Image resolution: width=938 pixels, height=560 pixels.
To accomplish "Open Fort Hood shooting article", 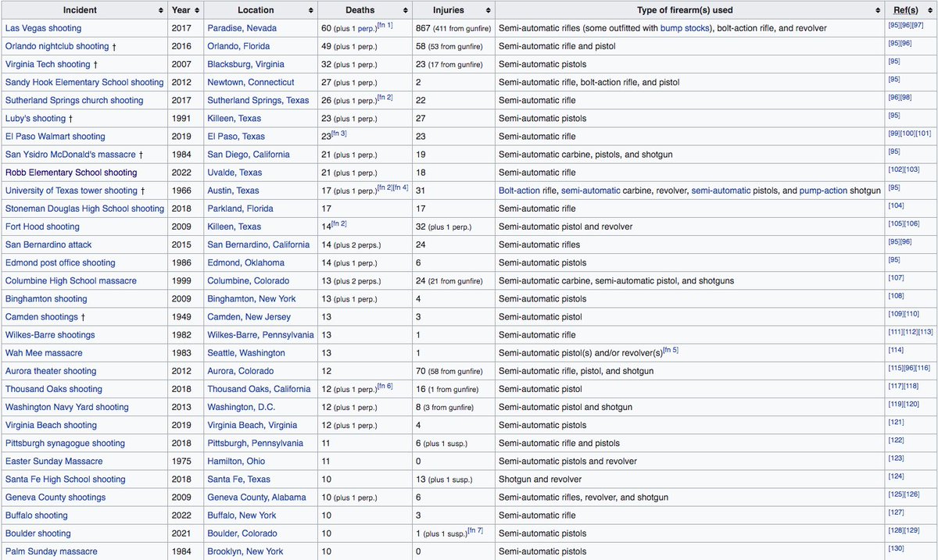I will [x=42, y=226].
